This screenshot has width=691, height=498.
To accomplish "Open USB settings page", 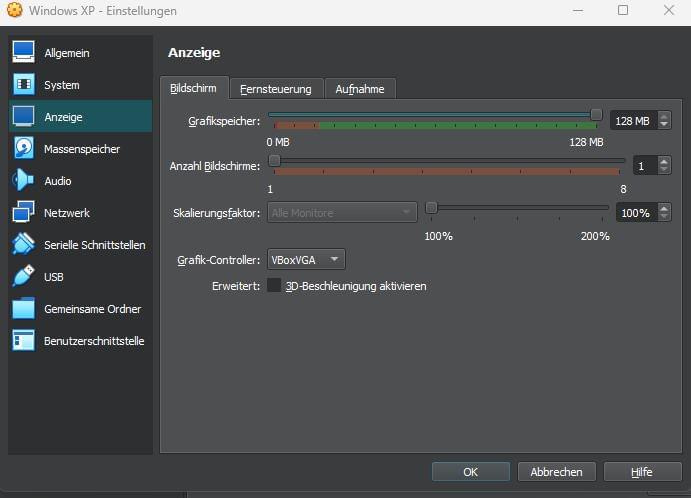I will point(80,277).
